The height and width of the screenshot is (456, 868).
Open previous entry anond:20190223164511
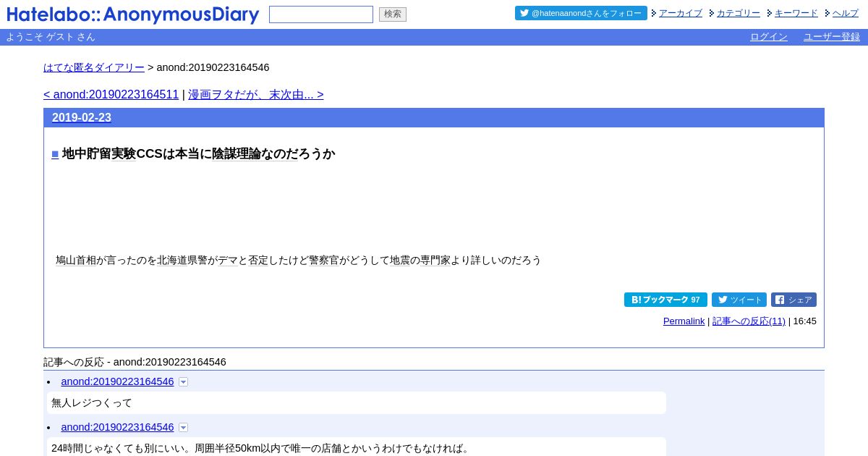coord(111,95)
